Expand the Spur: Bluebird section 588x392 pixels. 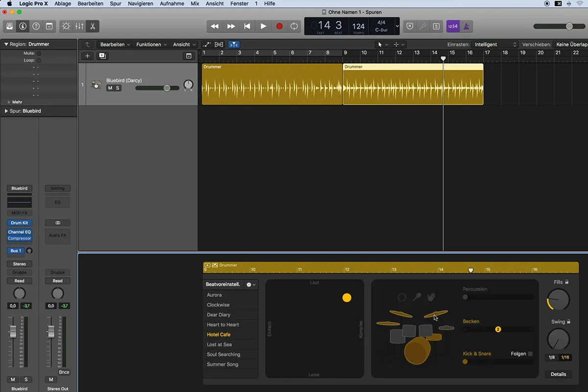6,111
